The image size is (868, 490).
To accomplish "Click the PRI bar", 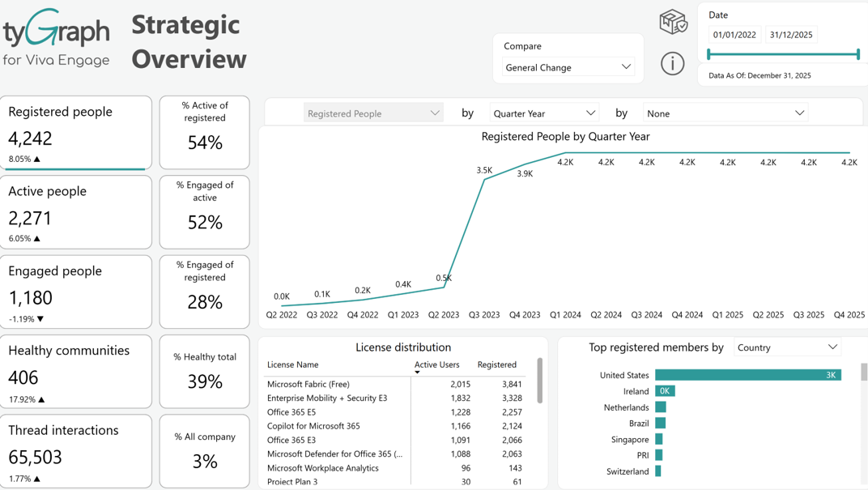I will tap(659, 455).
